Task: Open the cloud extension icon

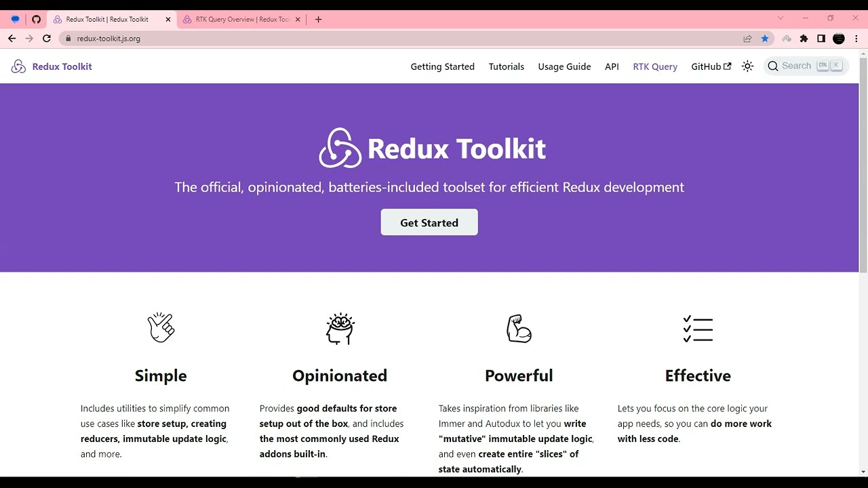Action: coord(787,39)
